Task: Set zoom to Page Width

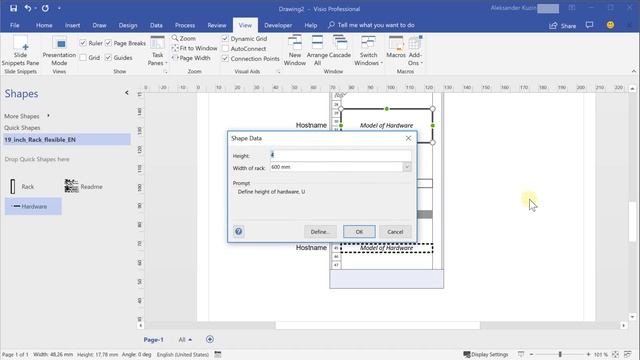Action: pyautogui.click(x=191, y=58)
